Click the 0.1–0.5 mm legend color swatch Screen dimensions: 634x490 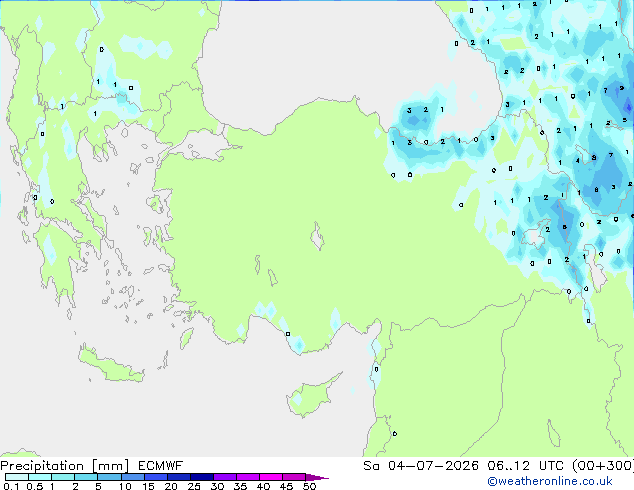pos(17,477)
